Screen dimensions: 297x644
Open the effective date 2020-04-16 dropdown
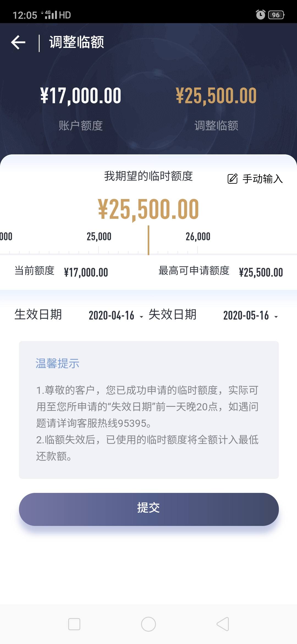tap(116, 315)
